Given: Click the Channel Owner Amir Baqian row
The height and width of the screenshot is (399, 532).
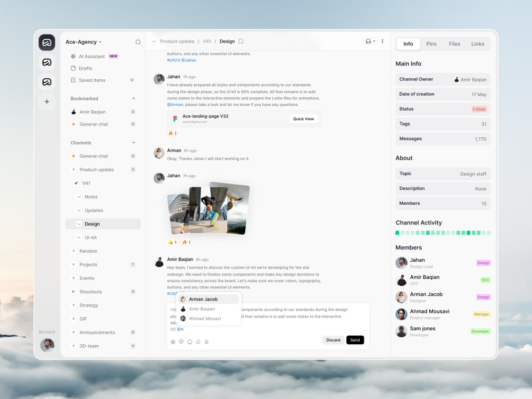Looking at the screenshot, I should (x=443, y=79).
